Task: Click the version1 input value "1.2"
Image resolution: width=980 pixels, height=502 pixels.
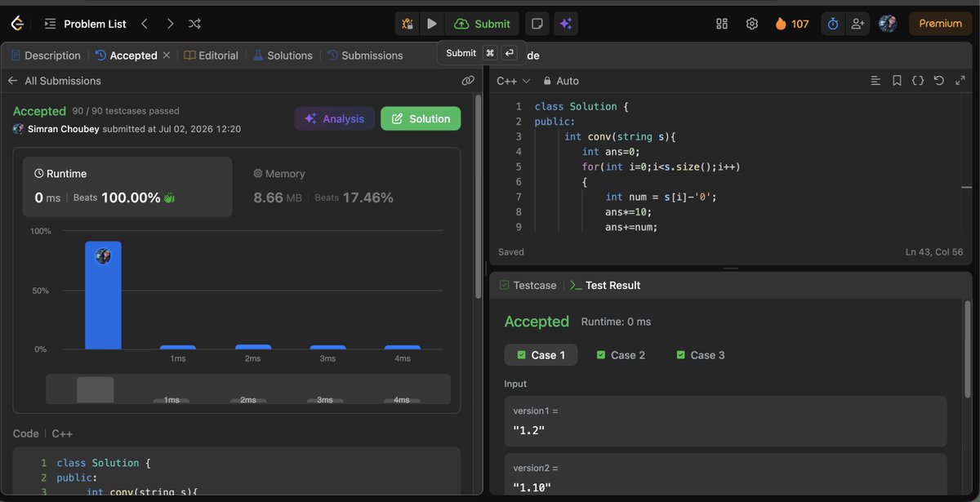Action: [x=528, y=430]
